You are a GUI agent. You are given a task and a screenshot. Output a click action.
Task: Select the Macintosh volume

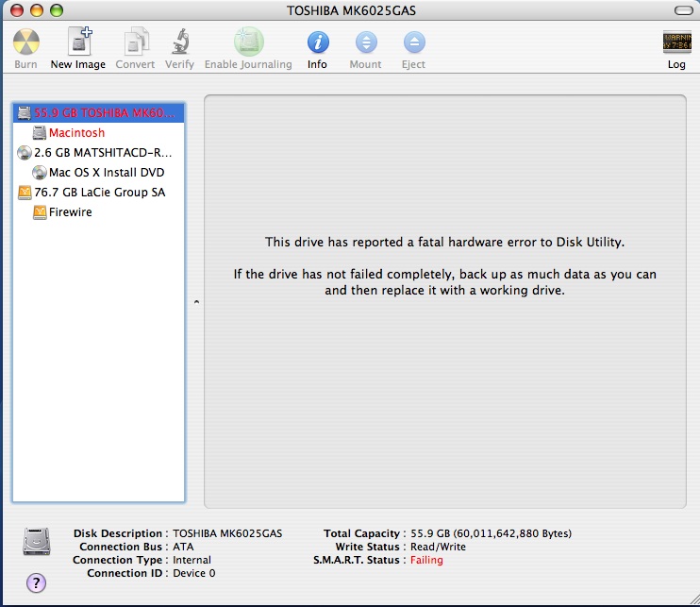click(x=99, y=133)
